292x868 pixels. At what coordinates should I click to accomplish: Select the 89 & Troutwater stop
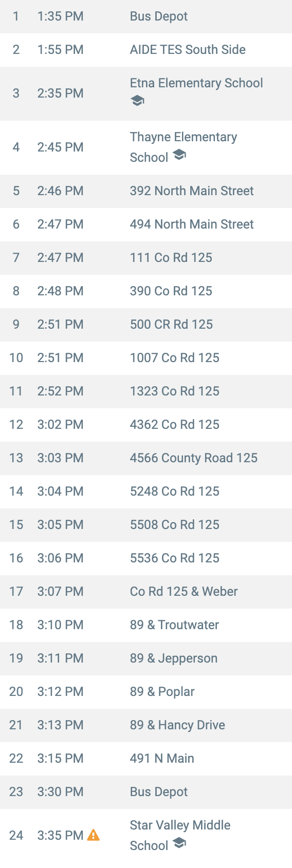pos(146,625)
